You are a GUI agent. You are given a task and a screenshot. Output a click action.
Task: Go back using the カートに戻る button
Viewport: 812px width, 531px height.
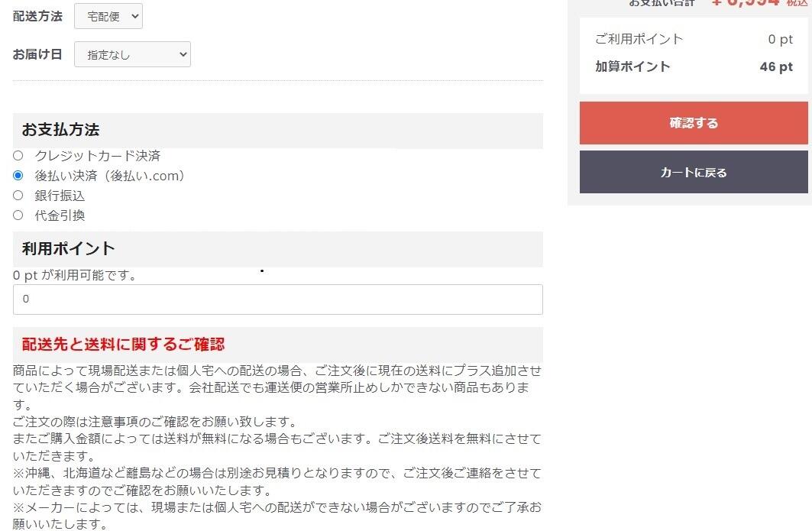click(x=694, y=172)
